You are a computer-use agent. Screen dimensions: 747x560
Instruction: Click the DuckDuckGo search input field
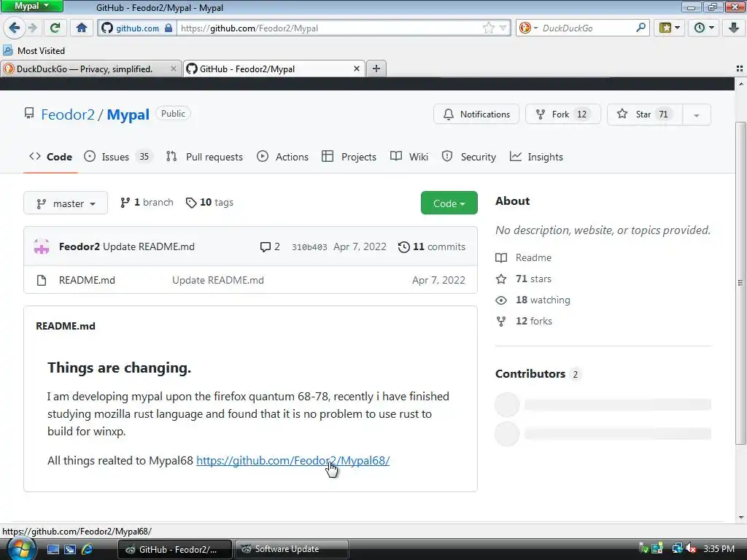tap(587, 28)
